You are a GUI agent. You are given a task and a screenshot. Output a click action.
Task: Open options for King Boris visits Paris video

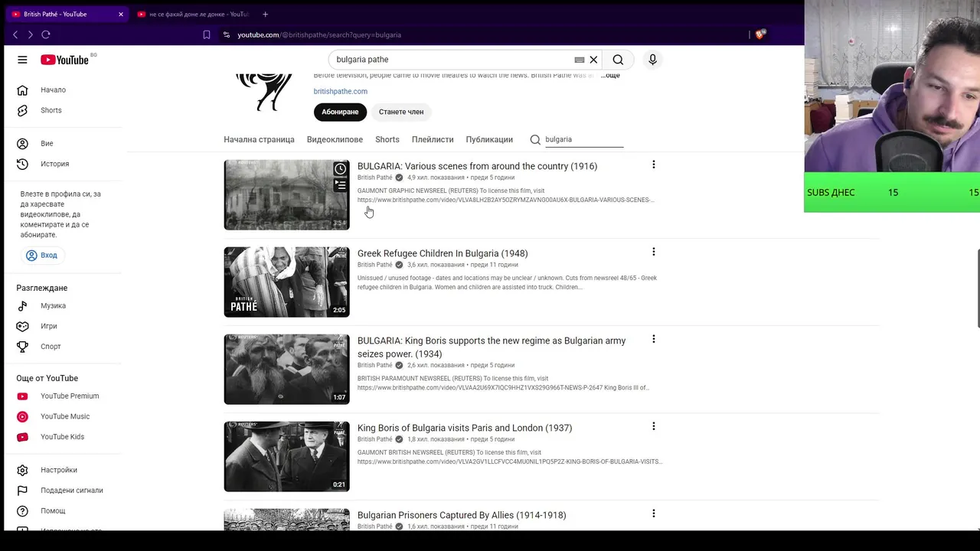point(653,426)
